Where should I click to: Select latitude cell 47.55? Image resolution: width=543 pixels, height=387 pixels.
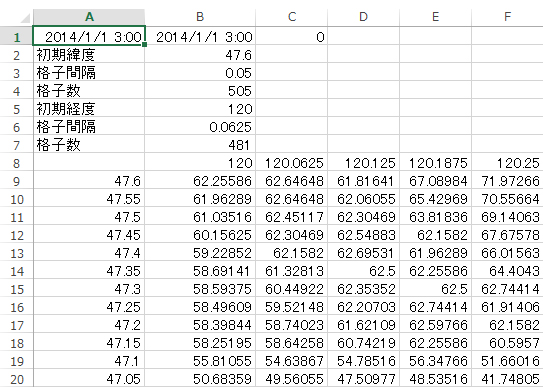point(89,199)
